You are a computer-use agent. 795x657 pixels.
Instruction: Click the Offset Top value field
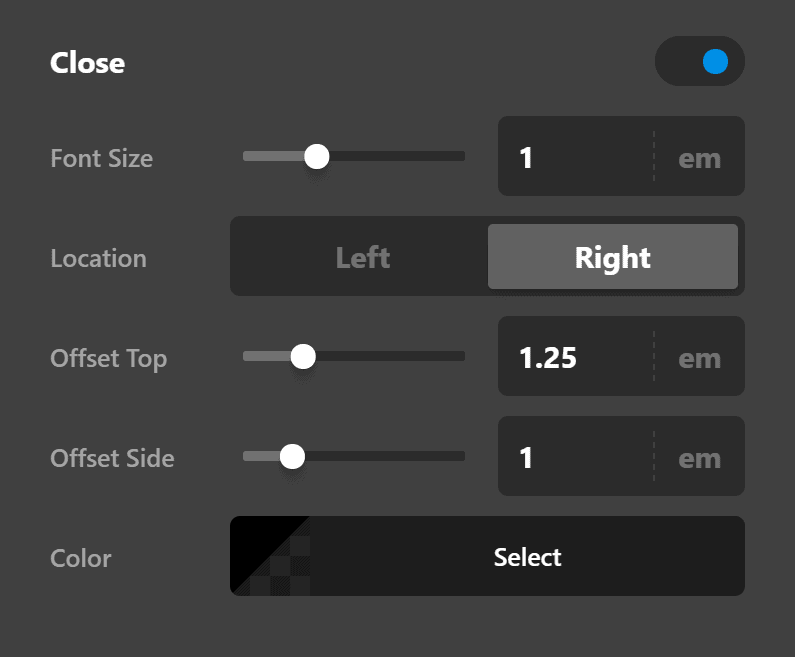coord(575,357)
